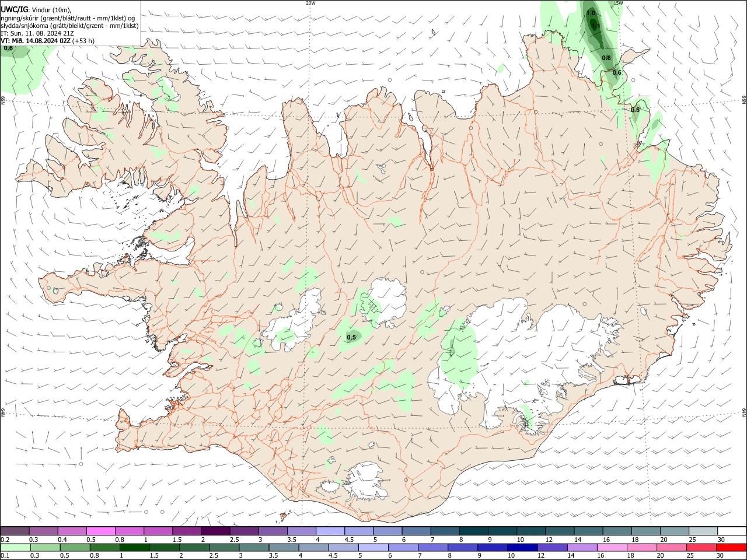
Task: Choose the lavender 4 swatch in upper legend row
Action: 329,531
